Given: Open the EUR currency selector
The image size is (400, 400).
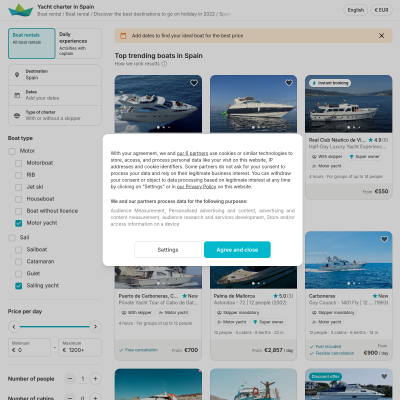Looking at the screenshot, I should tap(382, 10).
